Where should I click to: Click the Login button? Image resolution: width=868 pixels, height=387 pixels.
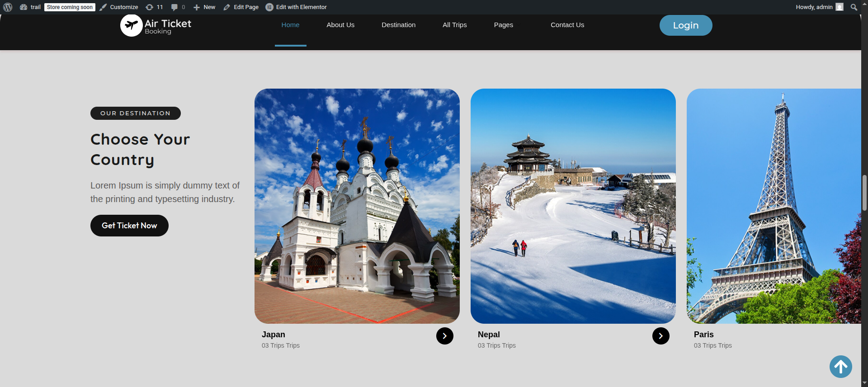tap(685, 25)
